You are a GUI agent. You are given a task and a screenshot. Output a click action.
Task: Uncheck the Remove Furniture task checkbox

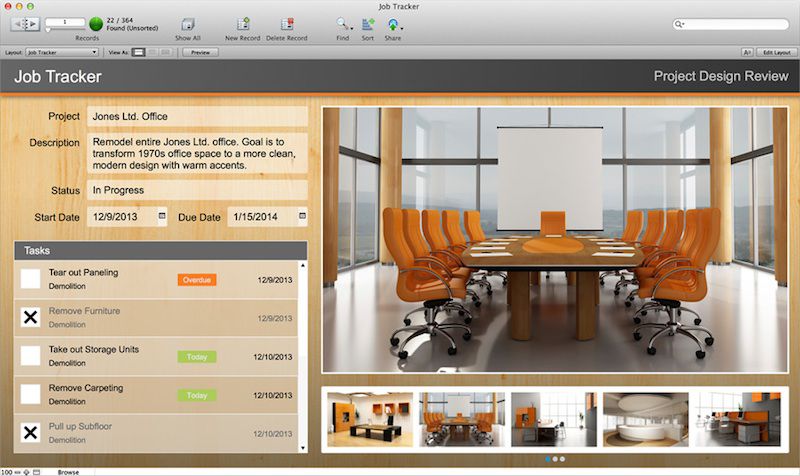pos(31,317)
